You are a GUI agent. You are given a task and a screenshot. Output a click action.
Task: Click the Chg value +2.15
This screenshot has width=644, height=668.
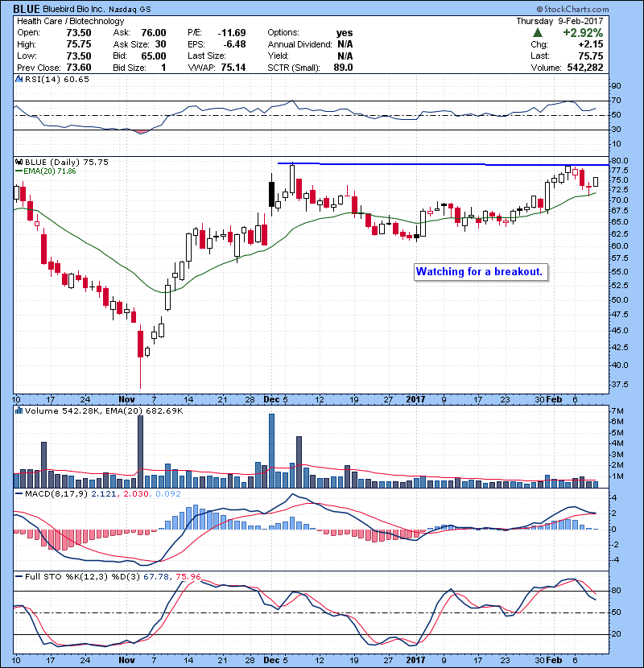click(591, 44)
